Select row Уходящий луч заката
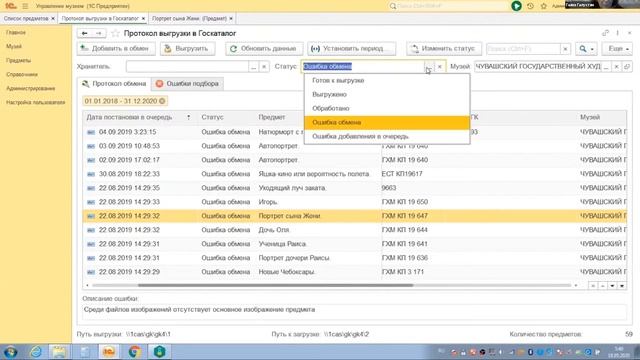 (354, 188)
